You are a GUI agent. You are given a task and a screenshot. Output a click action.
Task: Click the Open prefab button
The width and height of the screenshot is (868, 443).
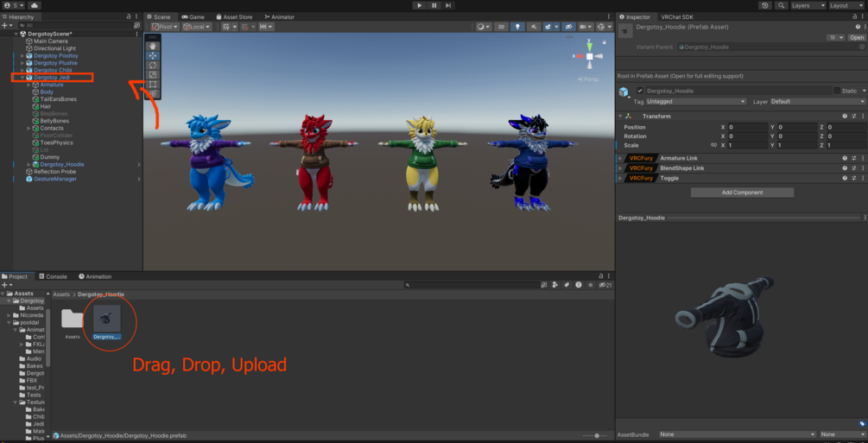pos(857,38)
